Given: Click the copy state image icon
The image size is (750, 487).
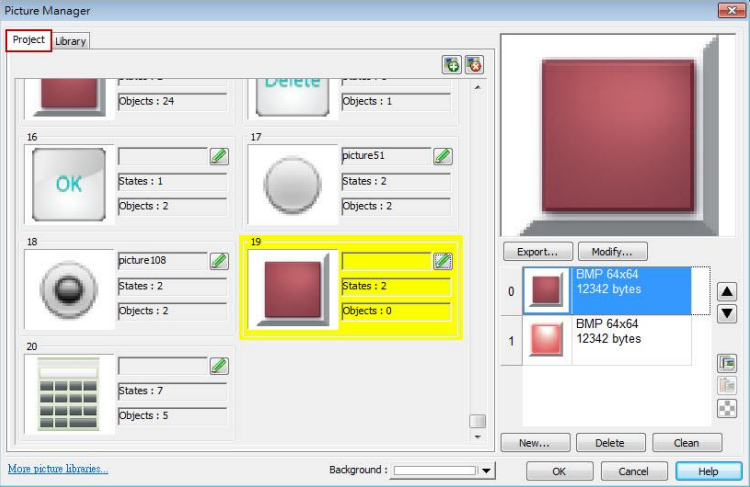Looking at the screenshot, I should 727,364.
